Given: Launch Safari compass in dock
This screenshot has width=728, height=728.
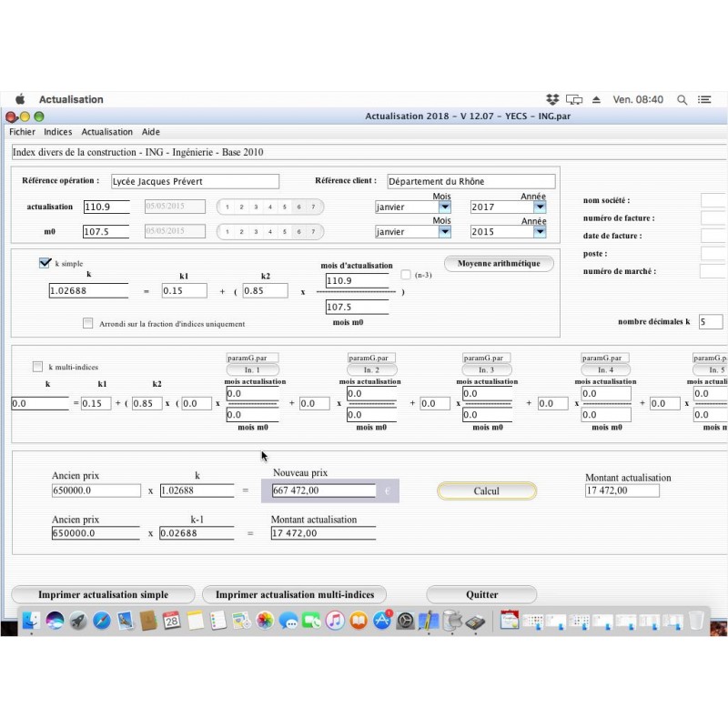Looking at the screenshot, I should tap(101, 621).
